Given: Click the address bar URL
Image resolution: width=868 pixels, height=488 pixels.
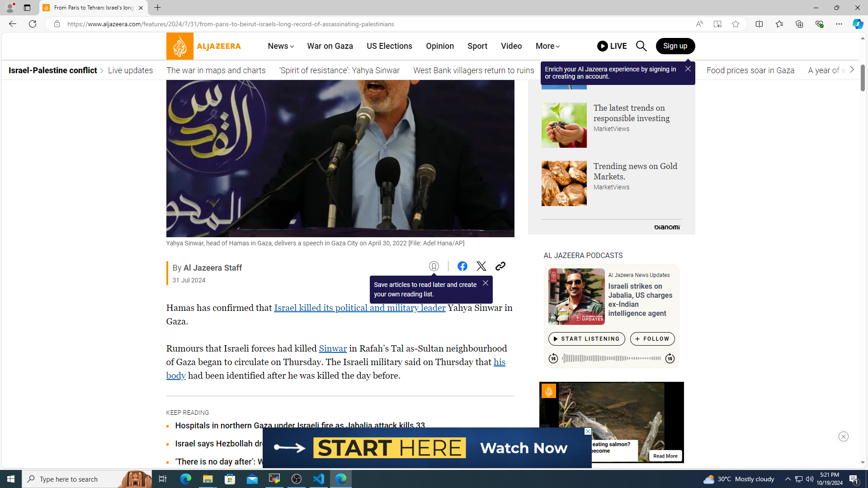Looking at the screenshot, I should (x=231, y=24).
